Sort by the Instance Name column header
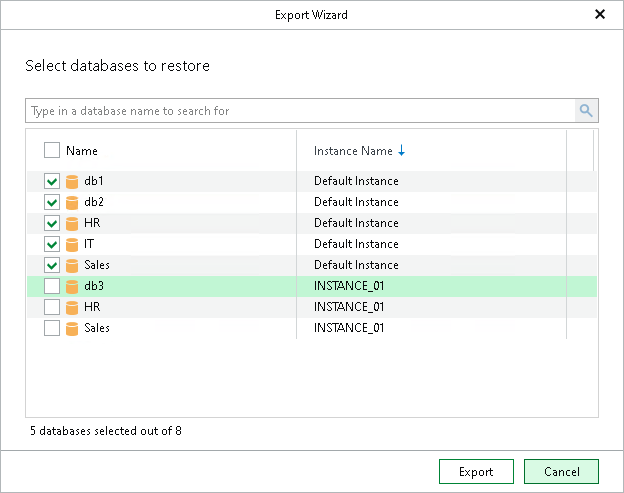Image resolution: width=624 pixels, height=493 pixels. click(353, 151)
